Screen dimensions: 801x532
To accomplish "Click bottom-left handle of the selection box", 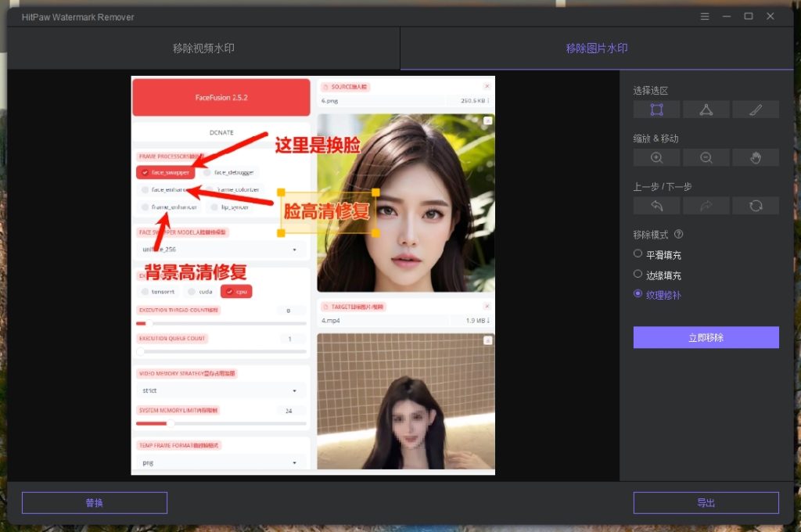I will (281, 233).
